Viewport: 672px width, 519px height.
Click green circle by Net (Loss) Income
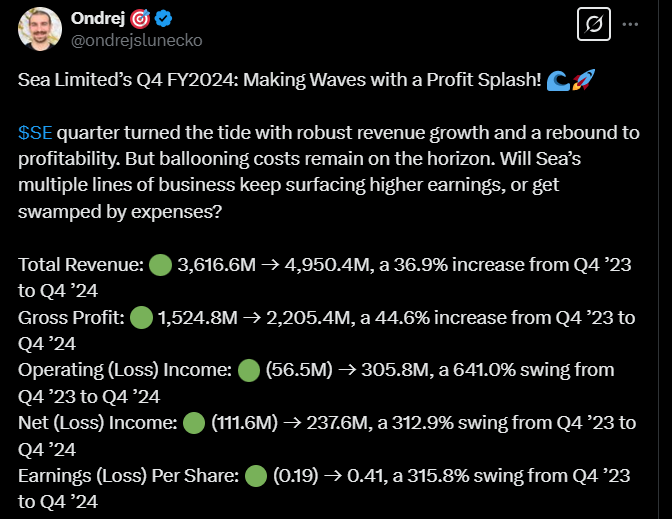[x=194, y=422]
